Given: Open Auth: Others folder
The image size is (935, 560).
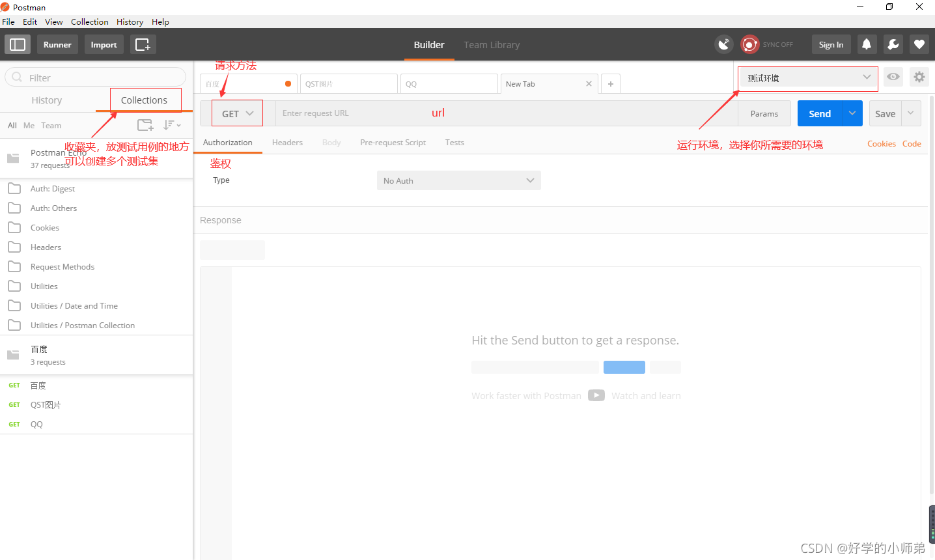Looking at the screenshot, I should (96, 208).
